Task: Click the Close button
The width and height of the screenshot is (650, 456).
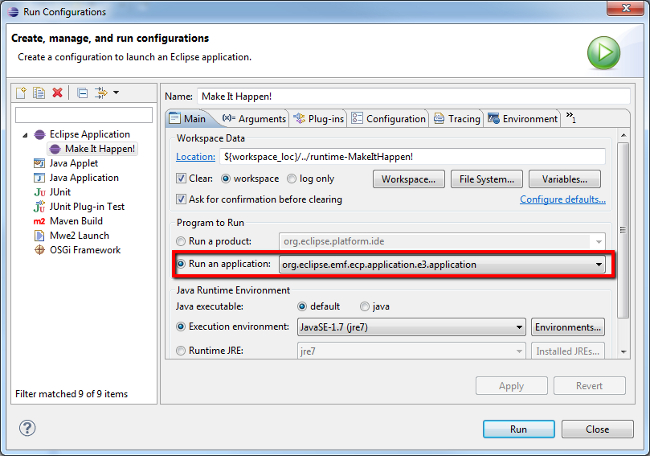Action: pyautogui.click(x=597, y=429)
